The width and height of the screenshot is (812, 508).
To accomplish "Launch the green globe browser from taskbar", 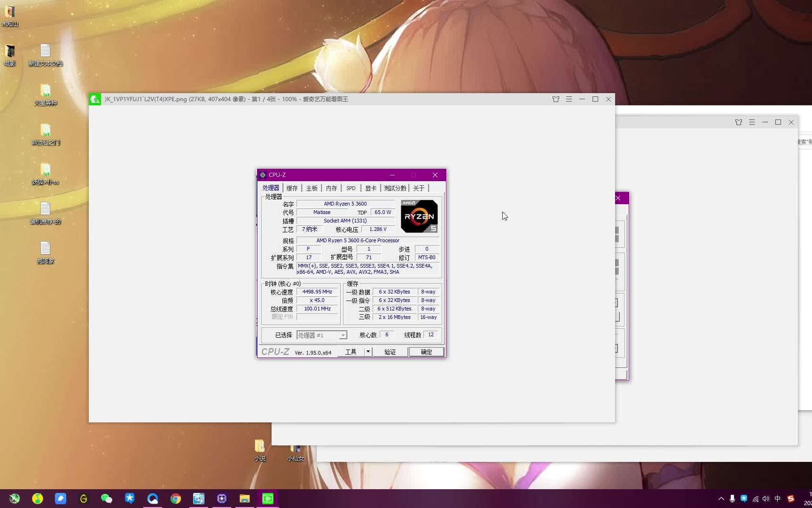I will pos(15,499).
